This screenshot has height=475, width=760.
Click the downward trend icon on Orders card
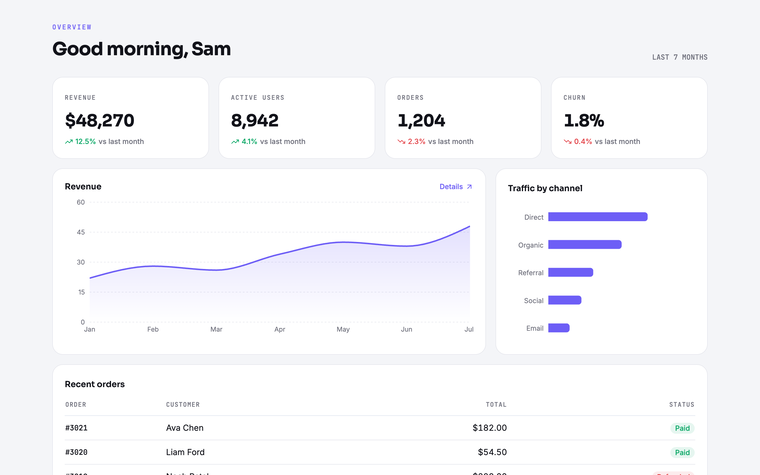point(401,142)
